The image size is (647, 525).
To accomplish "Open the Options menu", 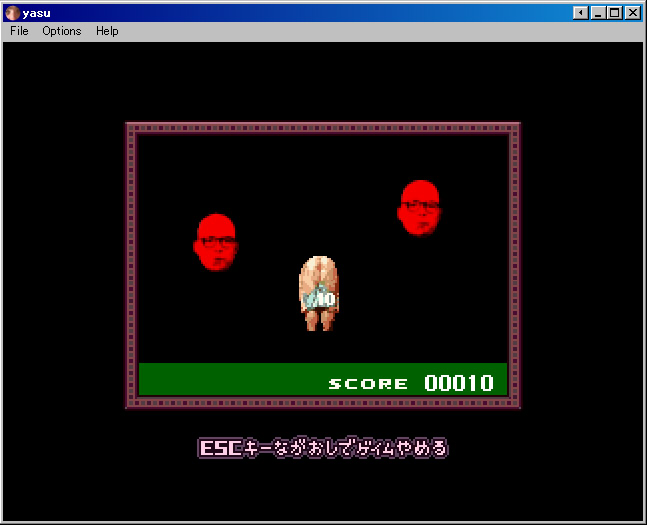I will click(62, 31).
